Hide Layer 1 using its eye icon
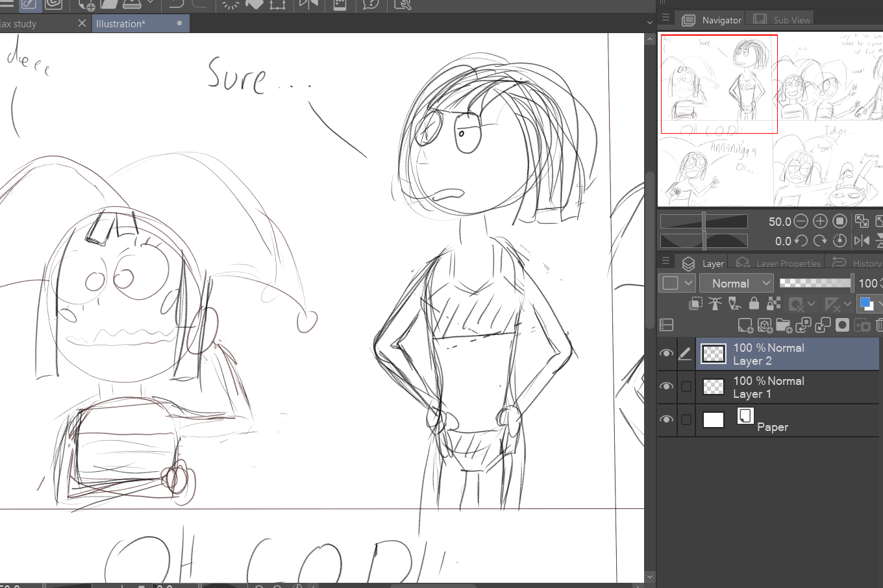The height and width of the screenshot is (588, 883). pyautogui.click(x=666, y=387)
